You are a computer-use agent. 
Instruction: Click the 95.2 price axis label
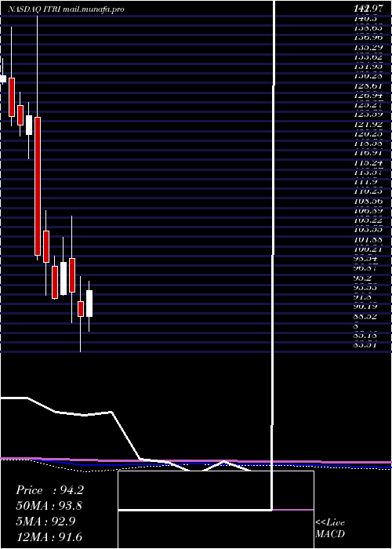click(363, 279)
